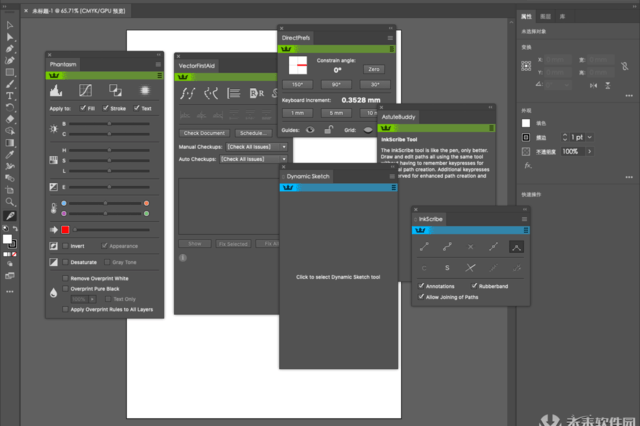The image size is (640, 426).
Task: Select the highlighted InkScribe curve point icon
Action: [x=516, y=247]
